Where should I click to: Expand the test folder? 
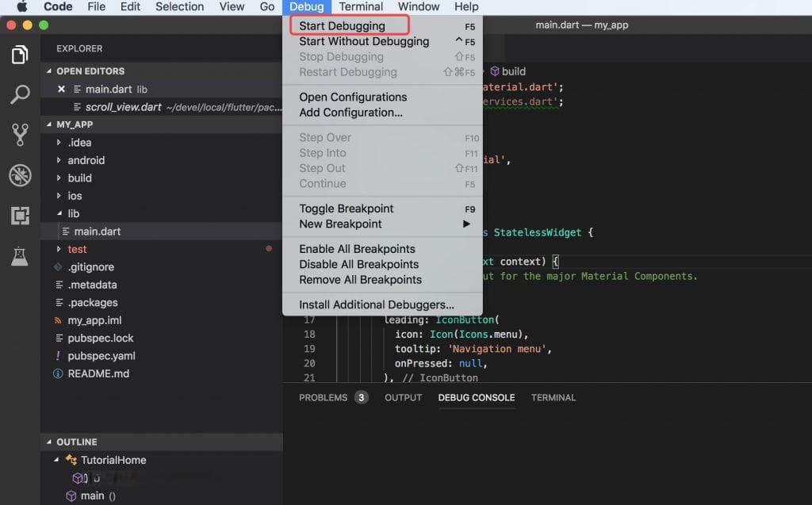coord(59,249)
